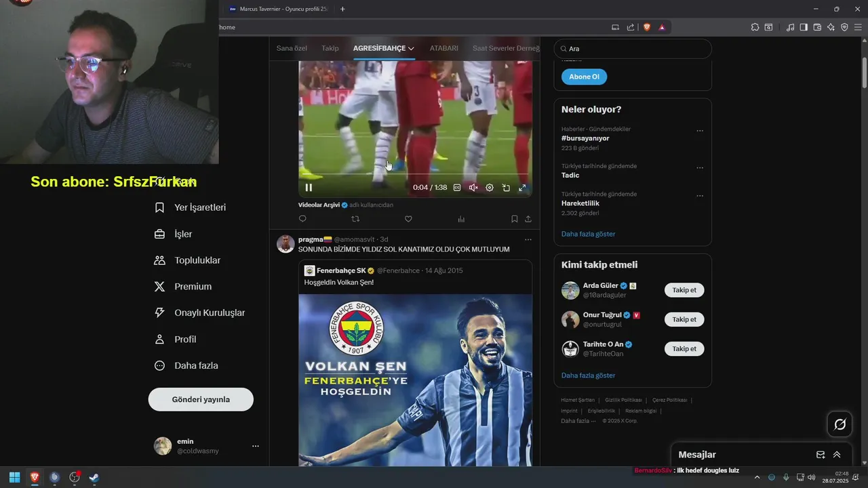Switch to Saat Severler Derneği tab
The height and width of the screenshot is (488, 868).
(506, 48)
